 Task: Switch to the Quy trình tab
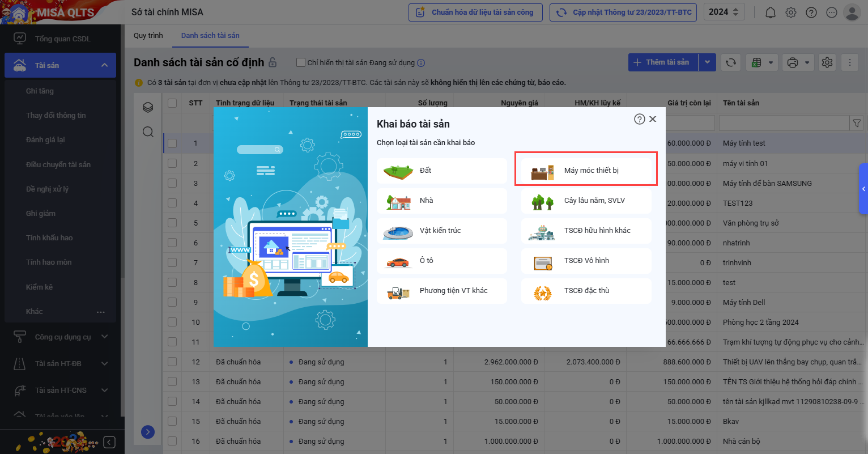pos(148,36)
